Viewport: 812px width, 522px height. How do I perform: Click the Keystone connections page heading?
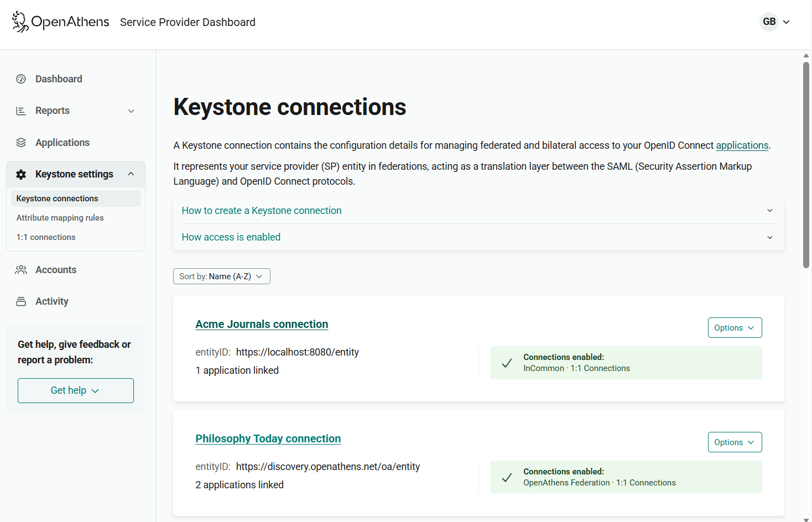pos(290,107)
